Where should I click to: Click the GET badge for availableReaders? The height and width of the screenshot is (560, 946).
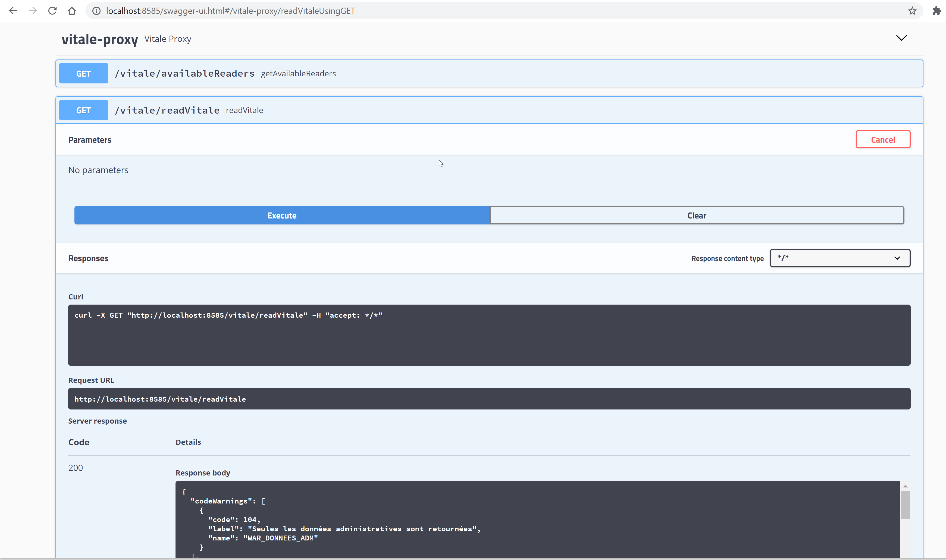[83, 73]
